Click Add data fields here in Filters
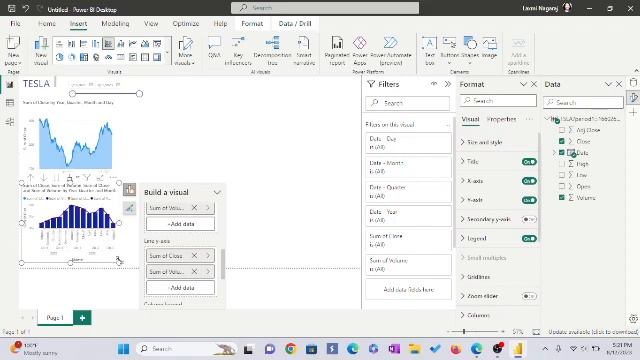This screenshot has height=360, width=640. pos(409,289)
